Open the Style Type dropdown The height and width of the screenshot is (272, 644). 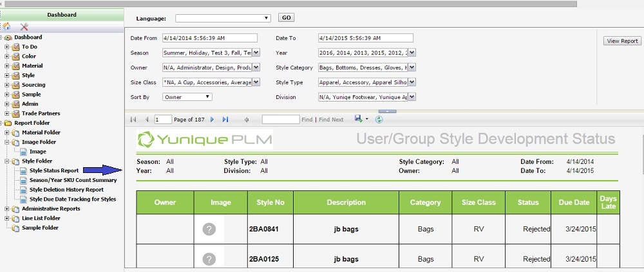(x=412, y=82)
